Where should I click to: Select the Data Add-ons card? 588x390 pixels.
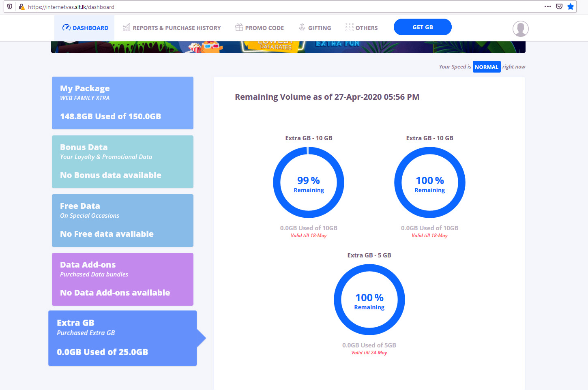point(122,279)
